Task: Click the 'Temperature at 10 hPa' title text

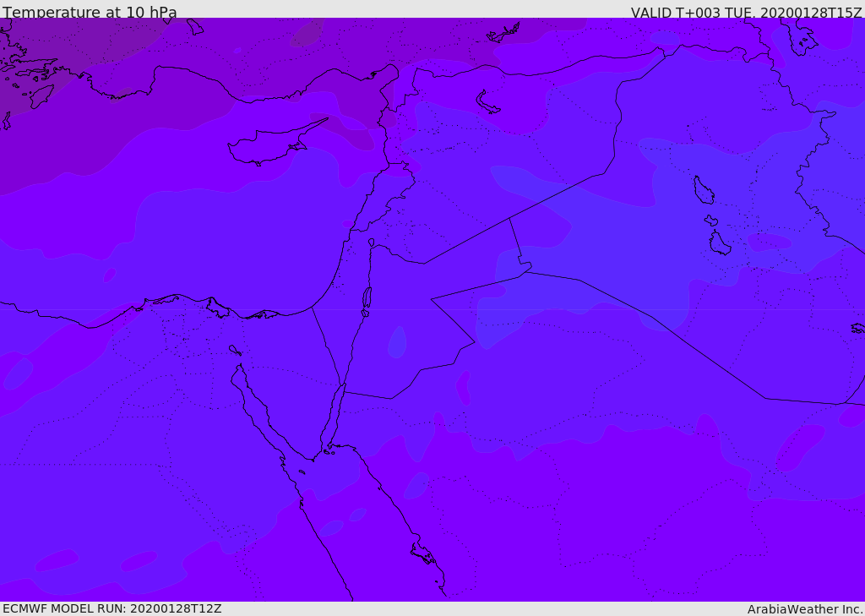Action: [90, 12]
